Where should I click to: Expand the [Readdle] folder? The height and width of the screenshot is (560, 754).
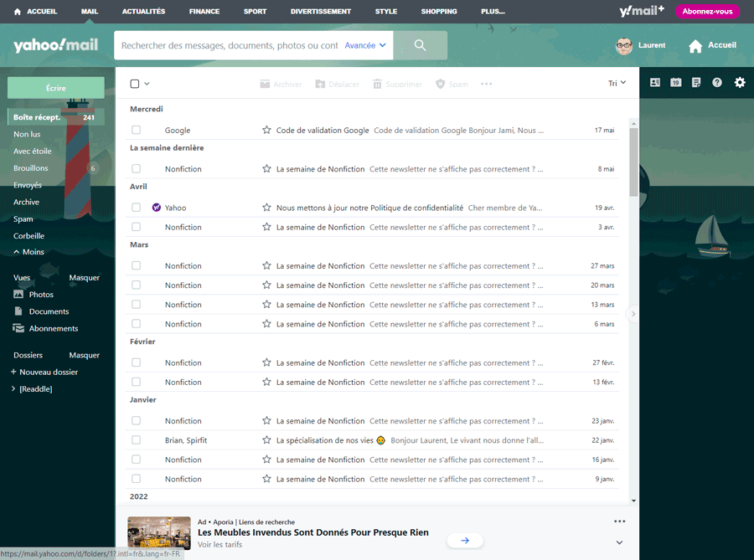point(13,389)
